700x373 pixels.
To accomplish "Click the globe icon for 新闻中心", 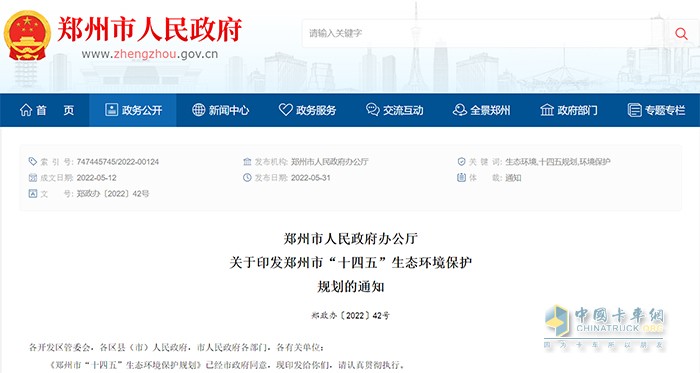I will [x=198, y=110].
